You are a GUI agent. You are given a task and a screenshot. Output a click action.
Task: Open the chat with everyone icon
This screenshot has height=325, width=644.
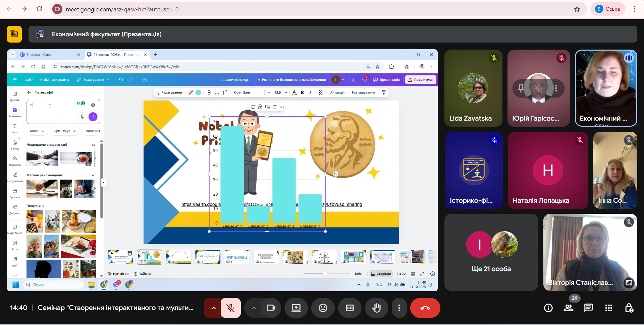coord(589,308)
